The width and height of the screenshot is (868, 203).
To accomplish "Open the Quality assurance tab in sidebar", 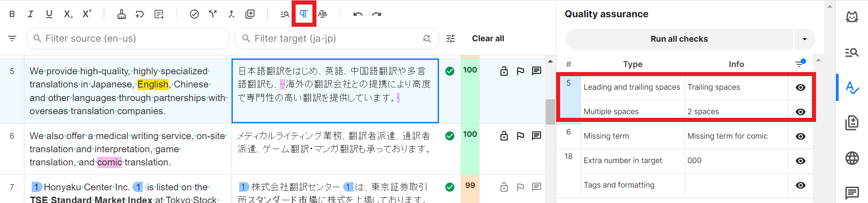I will (852, 87).
